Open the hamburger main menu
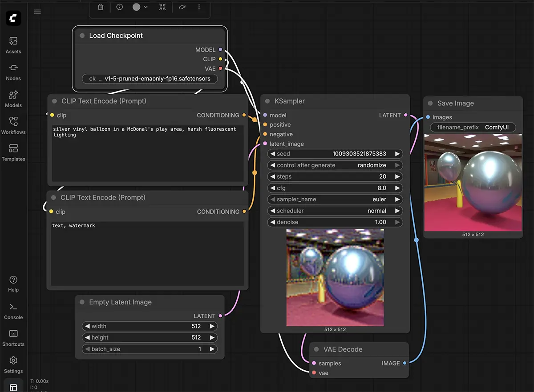 coord(37,12)
